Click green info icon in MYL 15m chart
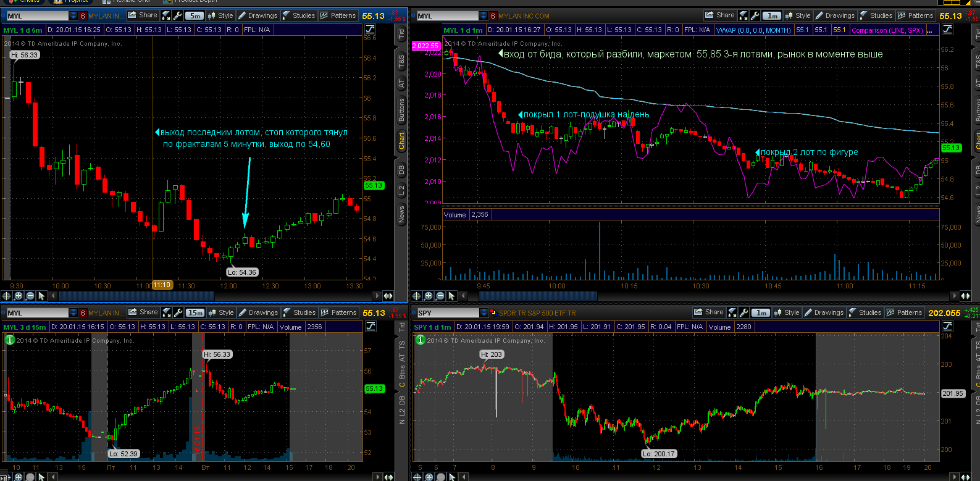The width and height of the screenshot is (980, 481). pyautogui.click(x=9, y=340)
